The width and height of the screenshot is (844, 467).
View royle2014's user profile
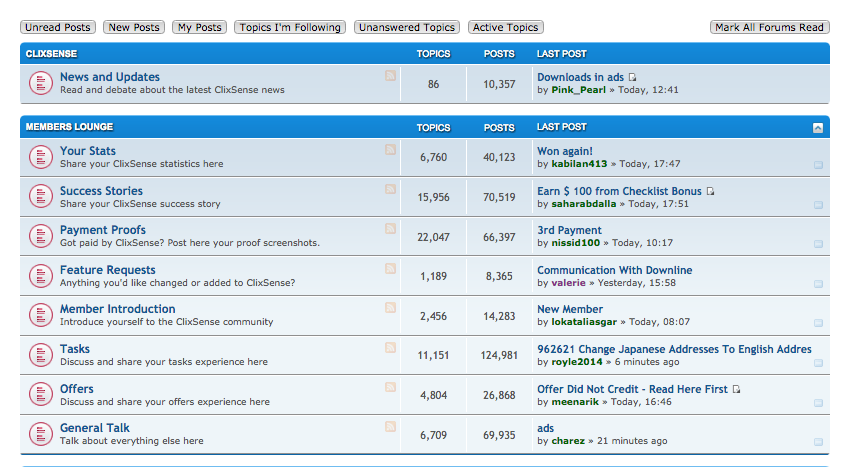pyautogui.click(x=577, y=362)
